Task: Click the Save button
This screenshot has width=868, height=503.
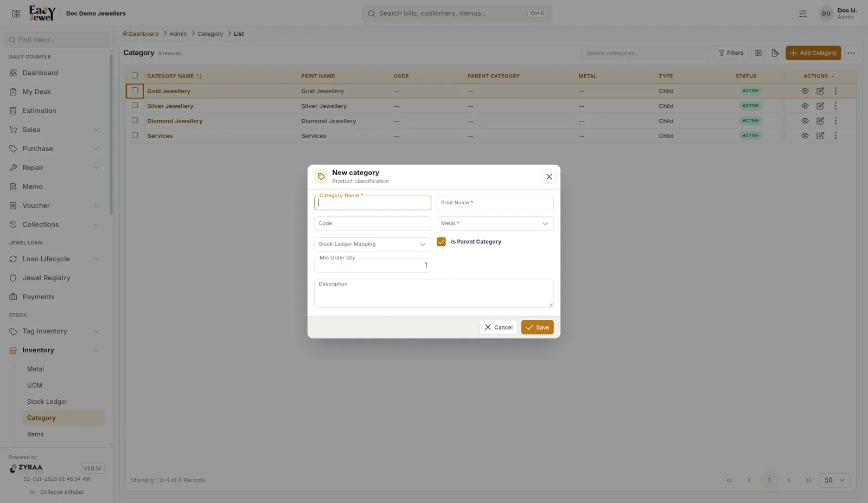Action: coord(537,327)
